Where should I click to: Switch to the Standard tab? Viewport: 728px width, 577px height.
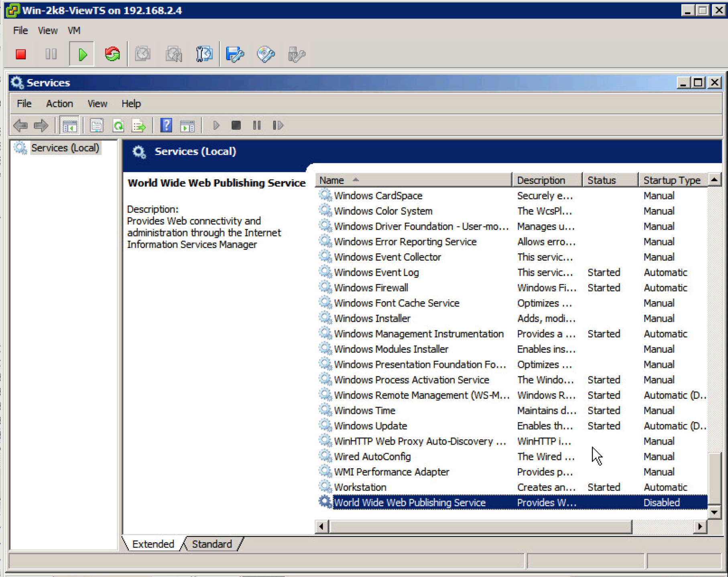point(211,544)
